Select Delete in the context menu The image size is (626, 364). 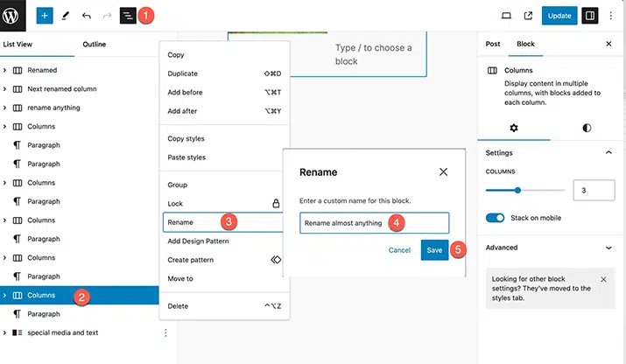[224, 306]
